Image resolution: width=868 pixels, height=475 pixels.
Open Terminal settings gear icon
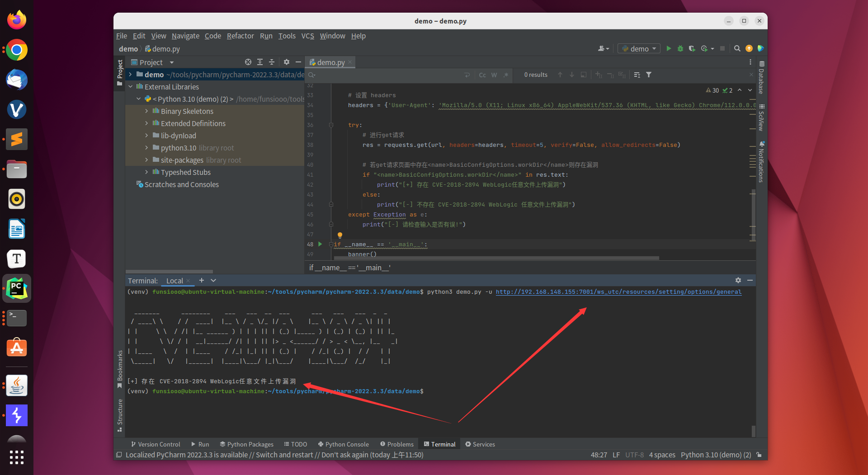tap(738, 280)
